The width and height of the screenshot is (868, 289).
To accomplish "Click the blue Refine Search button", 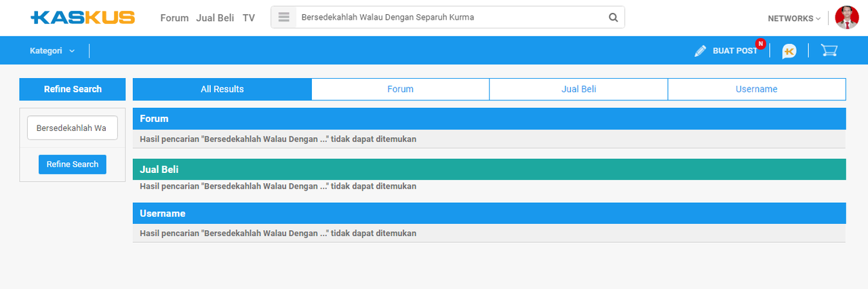I will (x=73, y=164).
